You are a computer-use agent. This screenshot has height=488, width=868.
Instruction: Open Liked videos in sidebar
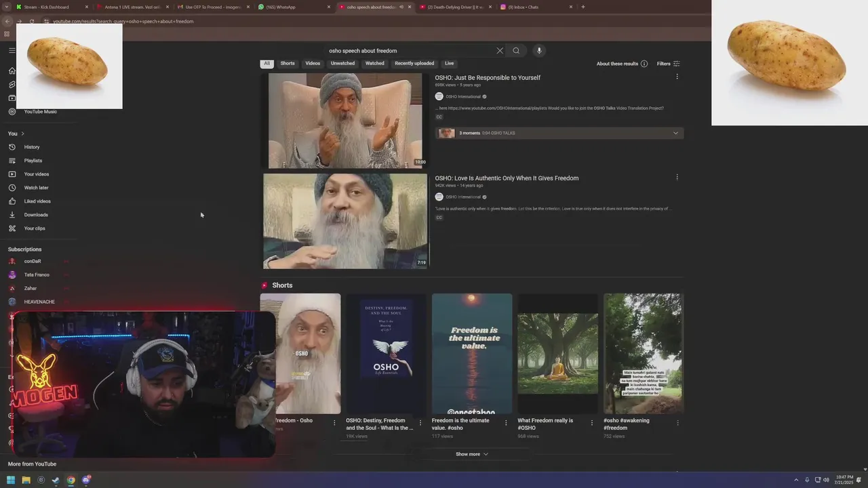[x=38, y=201]
